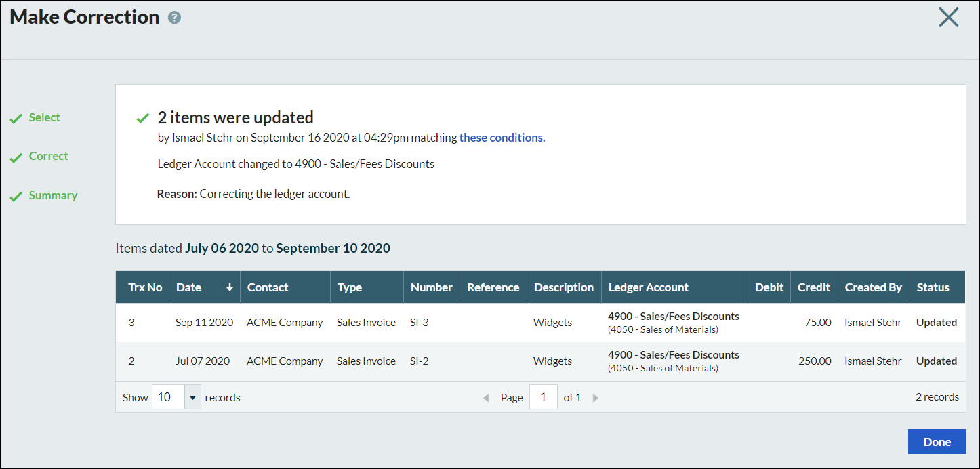Open the Correct step
980x469 pixels.
click(48, 156)
